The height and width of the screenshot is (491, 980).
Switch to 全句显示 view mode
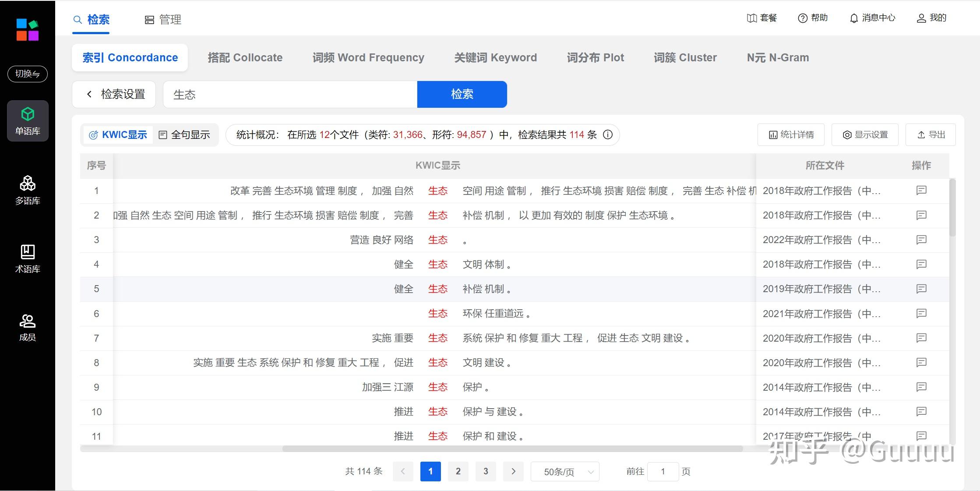tap(184, 135)
